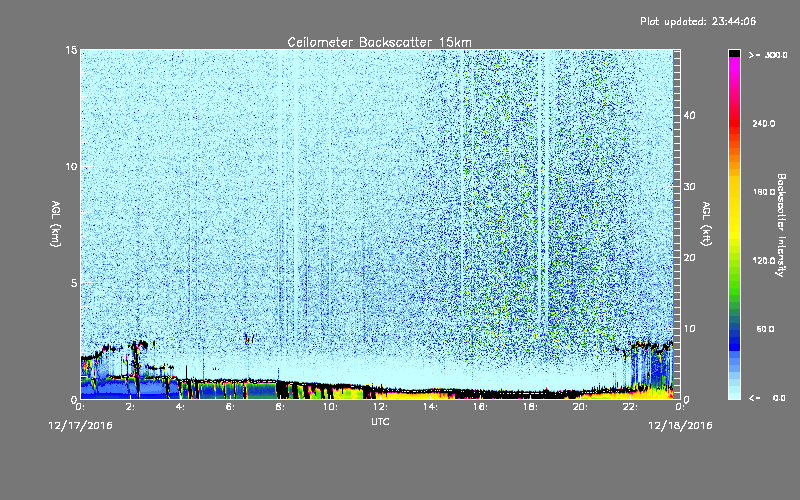Click the 'AGL (km)' left axis label
Viewport: 800px width, 500px height.
[x=55, y=223]
